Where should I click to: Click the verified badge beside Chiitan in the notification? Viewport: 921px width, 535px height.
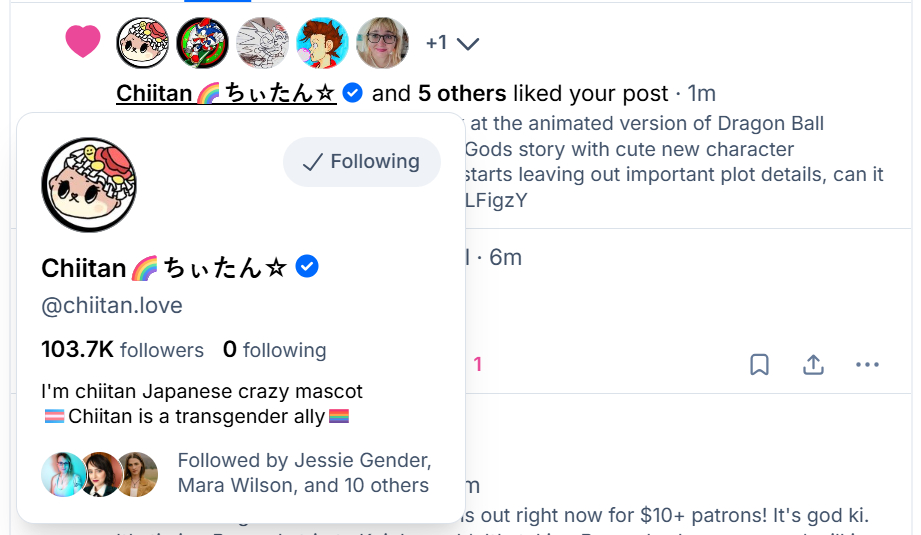point(352,93)
